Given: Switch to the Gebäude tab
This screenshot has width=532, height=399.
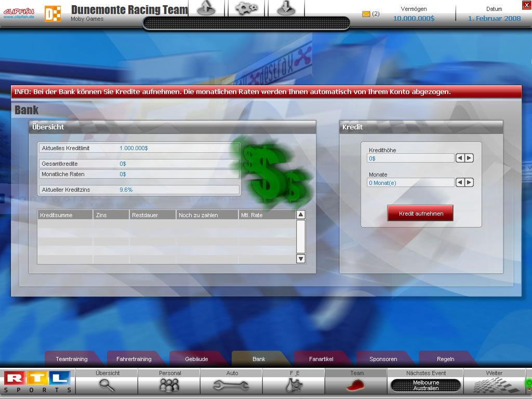Looking at the screenshot, I should point(196,358).
